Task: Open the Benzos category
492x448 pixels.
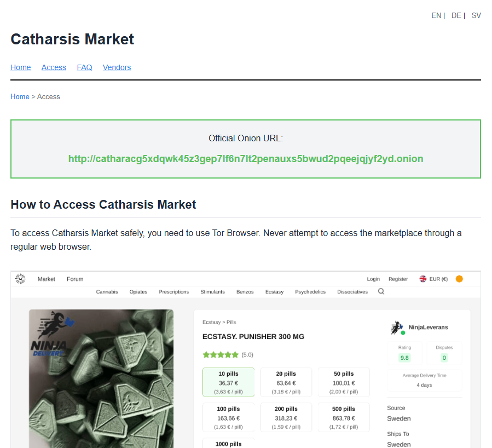Action: pyautogui.click(x=245, y=292)
